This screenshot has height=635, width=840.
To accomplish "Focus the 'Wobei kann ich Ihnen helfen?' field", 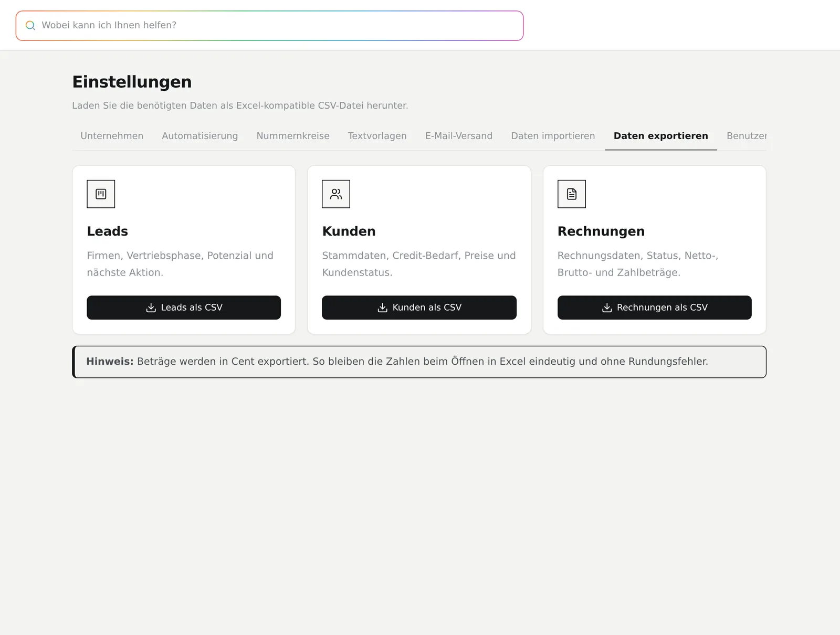I will [269, 26].
